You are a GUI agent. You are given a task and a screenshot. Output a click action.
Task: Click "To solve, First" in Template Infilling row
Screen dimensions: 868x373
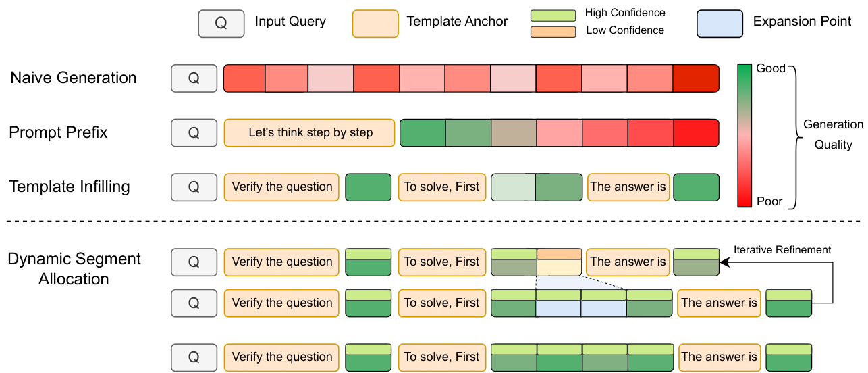click(x=441, y=187)
